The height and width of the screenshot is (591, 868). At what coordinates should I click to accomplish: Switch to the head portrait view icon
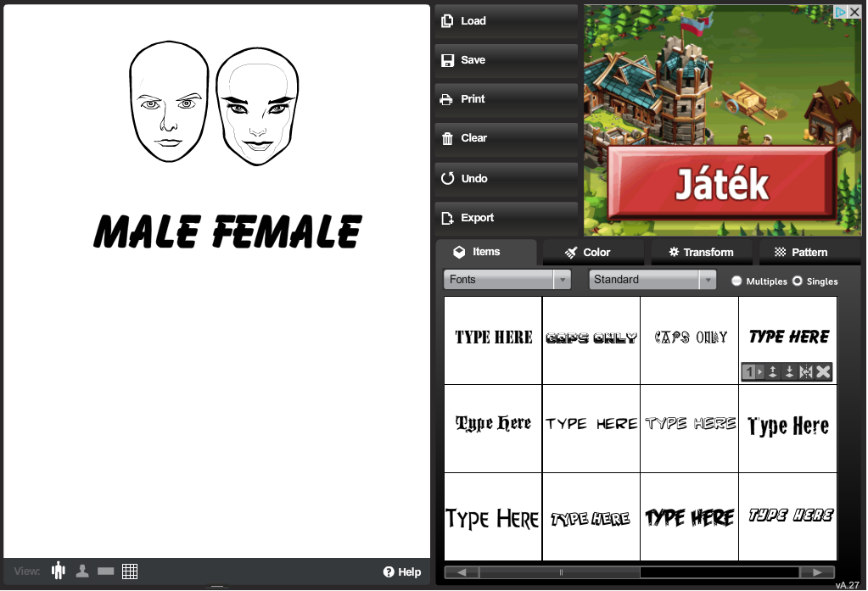click(x=82, y=571)
